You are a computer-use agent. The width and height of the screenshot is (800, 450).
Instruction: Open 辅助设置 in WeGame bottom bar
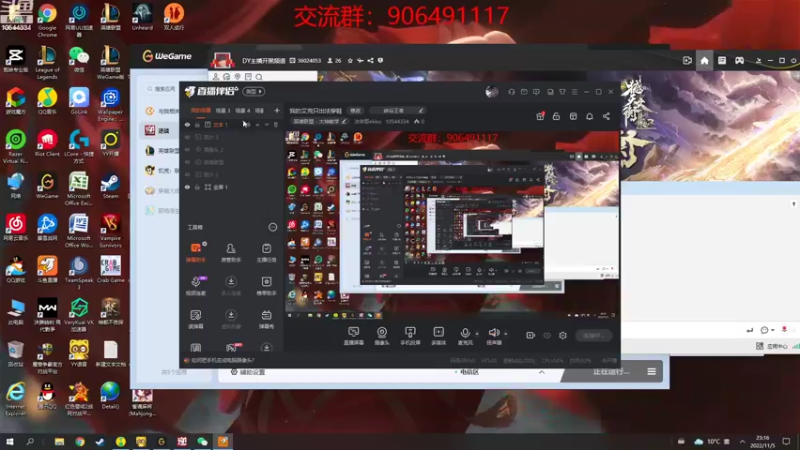pyautogui.click(x=248, y=372)
